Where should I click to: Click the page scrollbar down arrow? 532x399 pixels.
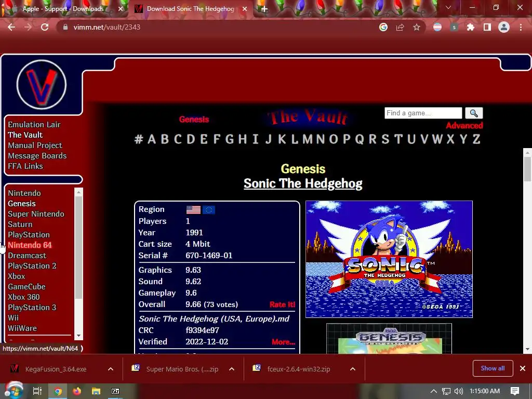pyautogui.click(x=527, y=349)
